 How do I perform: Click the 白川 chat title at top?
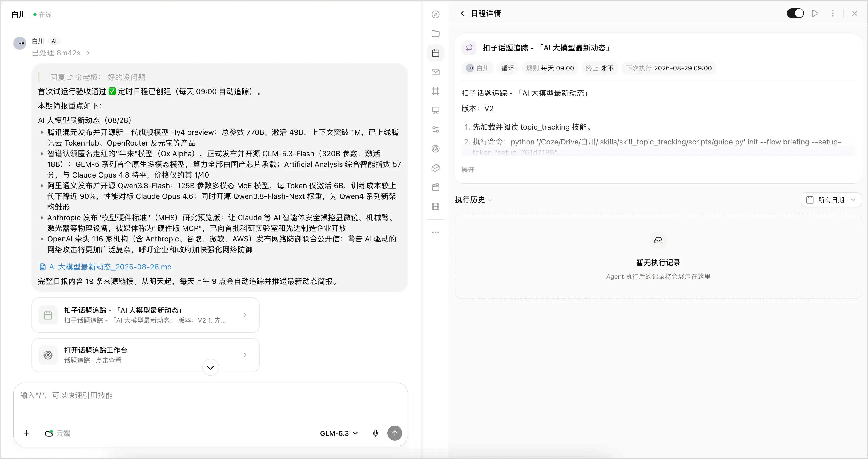(19, 14)
